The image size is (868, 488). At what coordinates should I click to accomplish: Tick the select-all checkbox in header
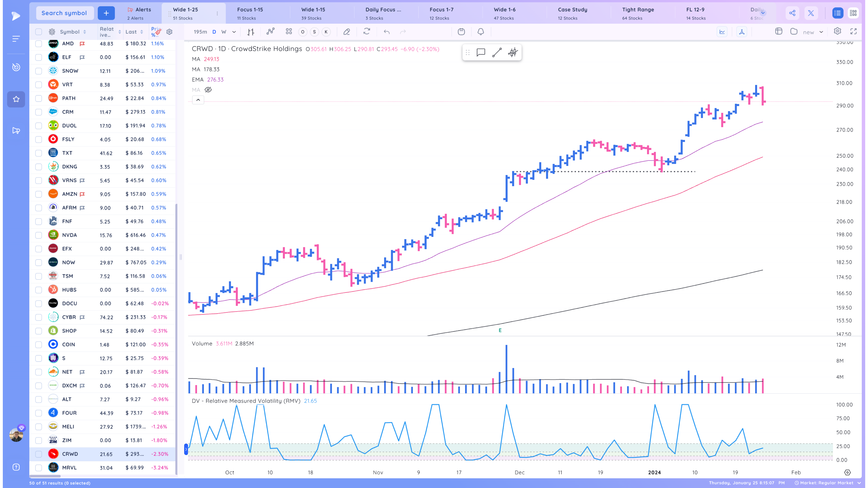coord(39,32)
